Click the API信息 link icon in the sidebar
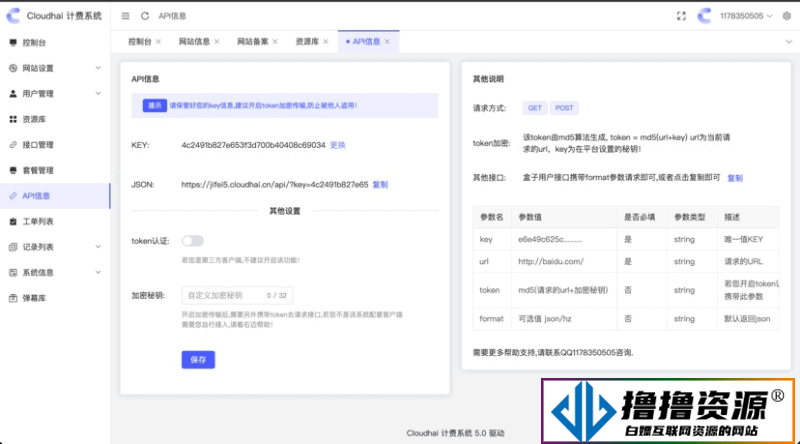This screenshot has height=444, width=800. [13, 195]
